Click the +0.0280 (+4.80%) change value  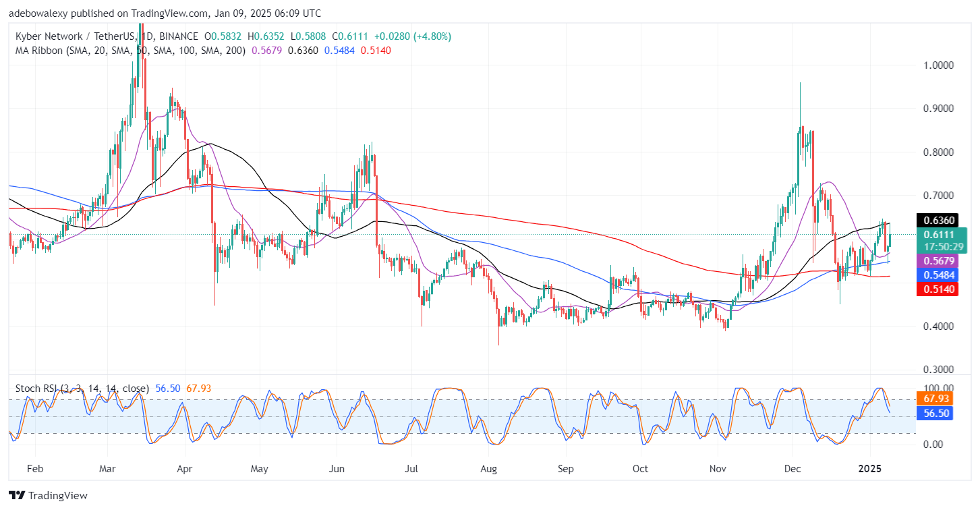412,36
